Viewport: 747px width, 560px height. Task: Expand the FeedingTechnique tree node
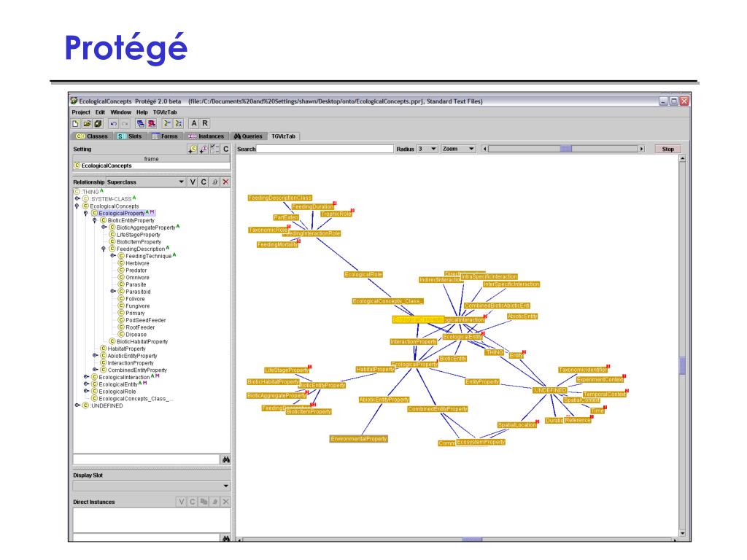click(113, 256)
